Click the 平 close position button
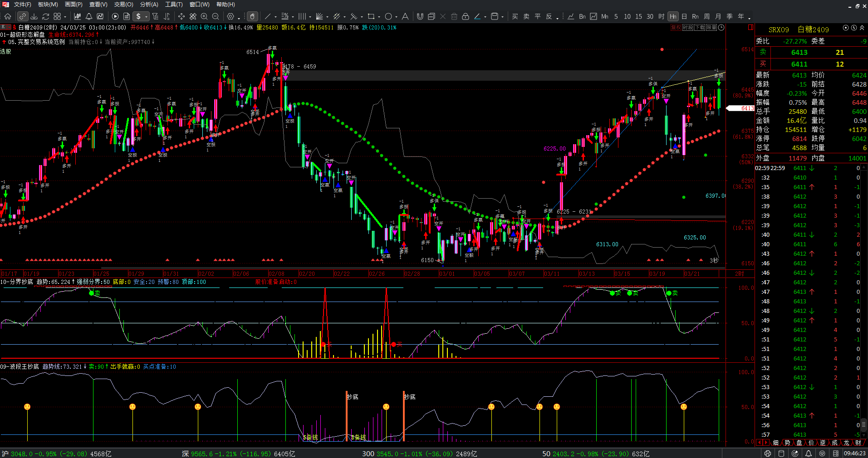The width and height of the screenshot is (868, 458). (538, 16)
